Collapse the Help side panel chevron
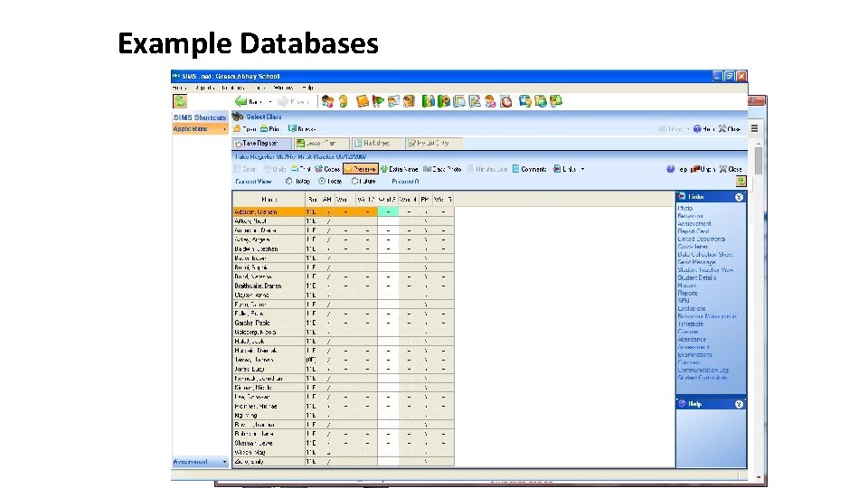Screen dimensions: 868x488 click(739, 405)
